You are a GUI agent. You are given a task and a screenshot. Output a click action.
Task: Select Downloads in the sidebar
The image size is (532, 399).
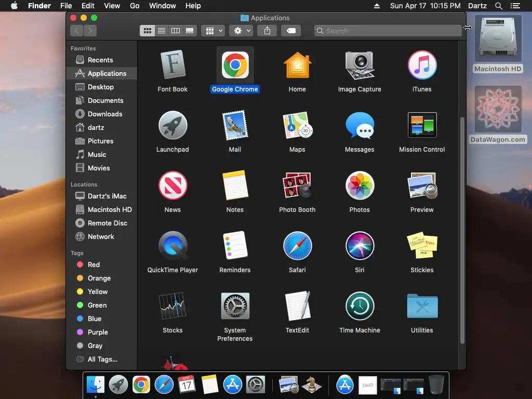tap(102, 114)
